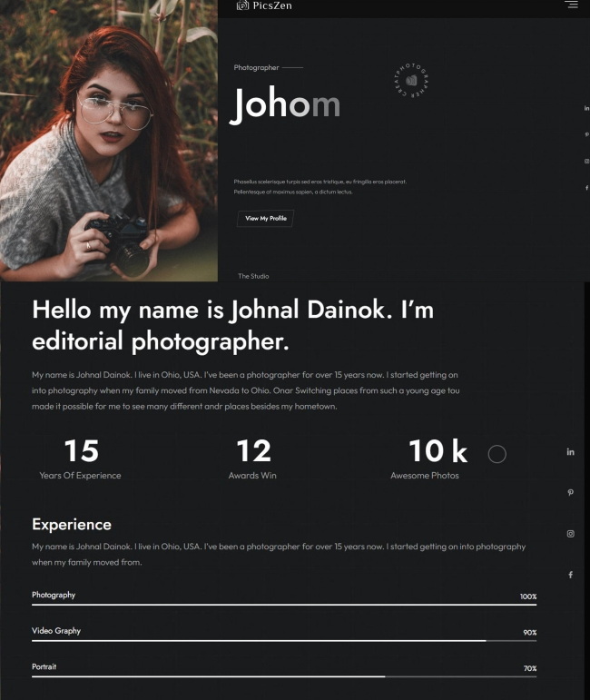
Task: Click the LinkedIn icon in the hero section
Action: (586, 108)
